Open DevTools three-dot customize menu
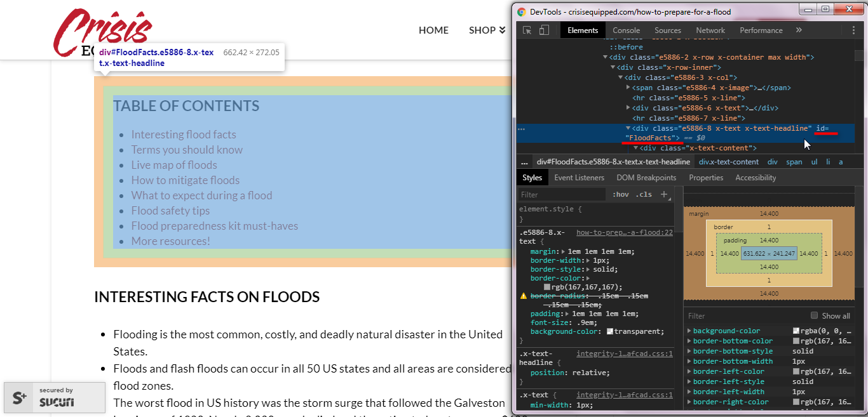This screenshot has height=417, width=868. 853,30
